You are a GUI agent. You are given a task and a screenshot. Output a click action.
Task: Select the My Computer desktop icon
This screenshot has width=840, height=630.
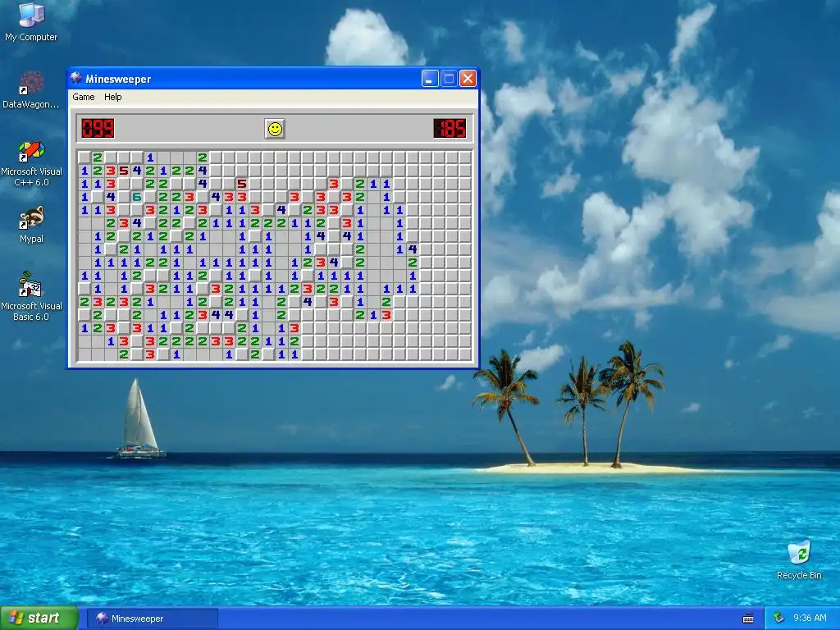click(x=31, y=22)
